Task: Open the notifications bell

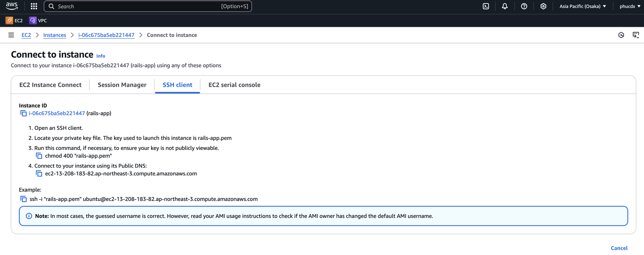Action: click(x=505, y=6)
